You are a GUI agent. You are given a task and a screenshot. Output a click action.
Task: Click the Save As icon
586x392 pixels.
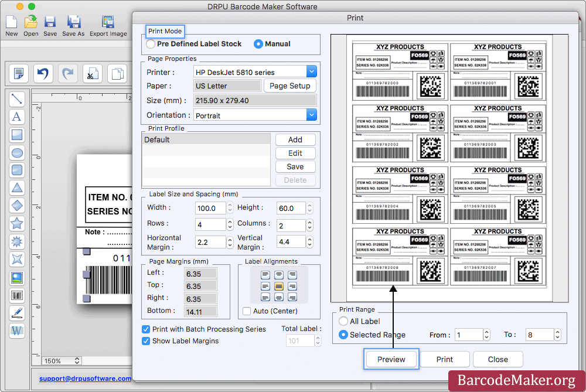click(74, 22)
